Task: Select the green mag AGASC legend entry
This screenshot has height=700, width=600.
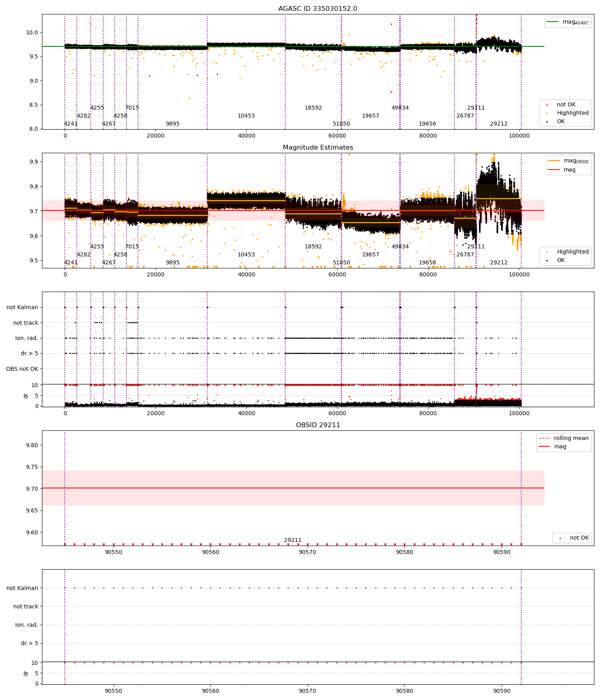Action: [x=568, y=22]
